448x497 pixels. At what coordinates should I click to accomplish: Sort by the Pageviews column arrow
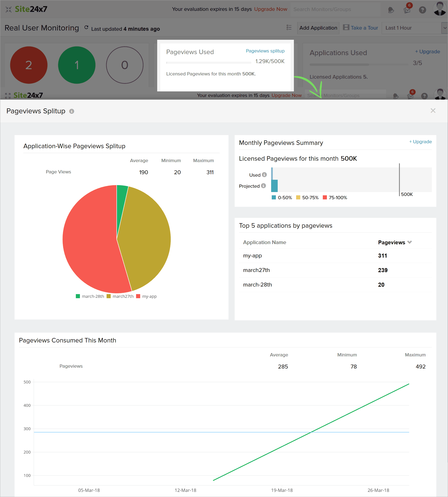[x=410, y=242]
